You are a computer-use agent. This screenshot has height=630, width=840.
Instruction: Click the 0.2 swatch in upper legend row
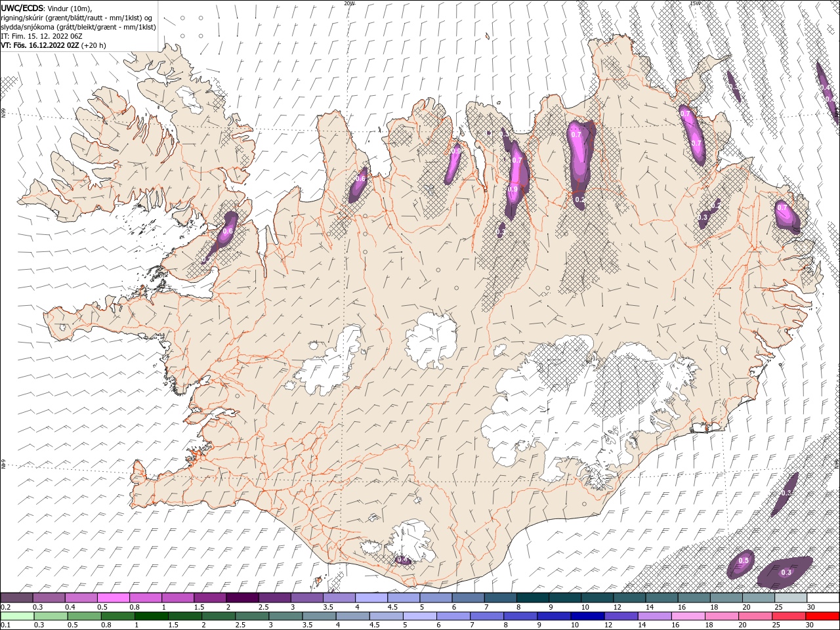[x=17, y=598]
